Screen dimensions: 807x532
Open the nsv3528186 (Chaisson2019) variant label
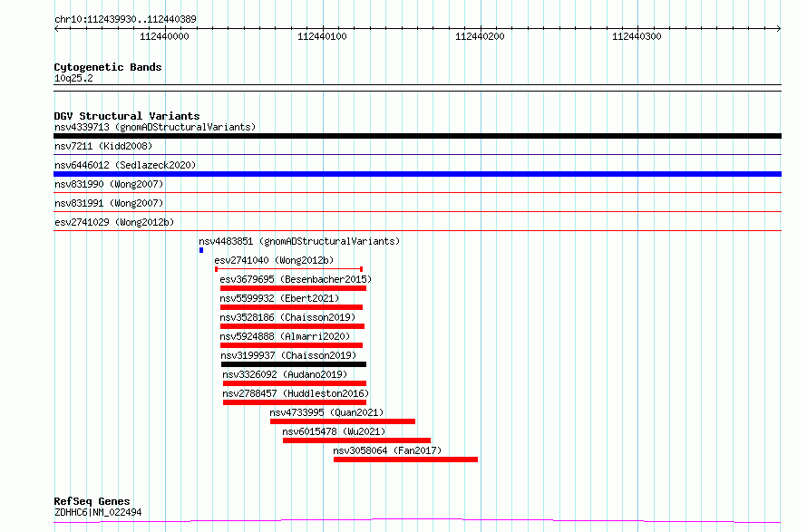[287, 317]
